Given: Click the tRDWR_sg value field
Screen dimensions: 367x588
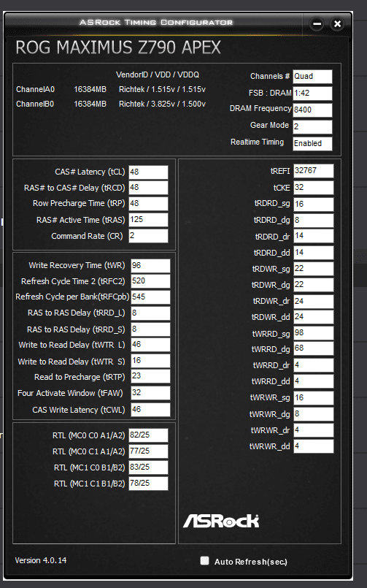Looking at the screenshot, I should click(x=314, y=269).
